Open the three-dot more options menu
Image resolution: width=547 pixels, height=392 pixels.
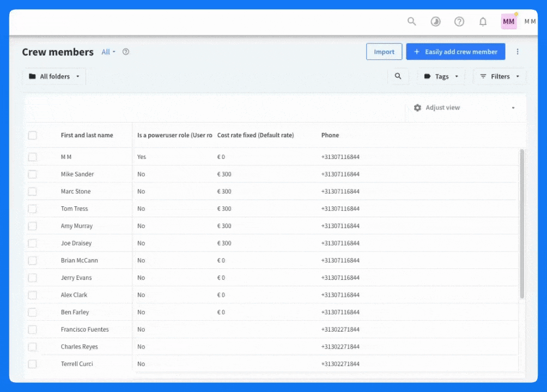[518, 52]
